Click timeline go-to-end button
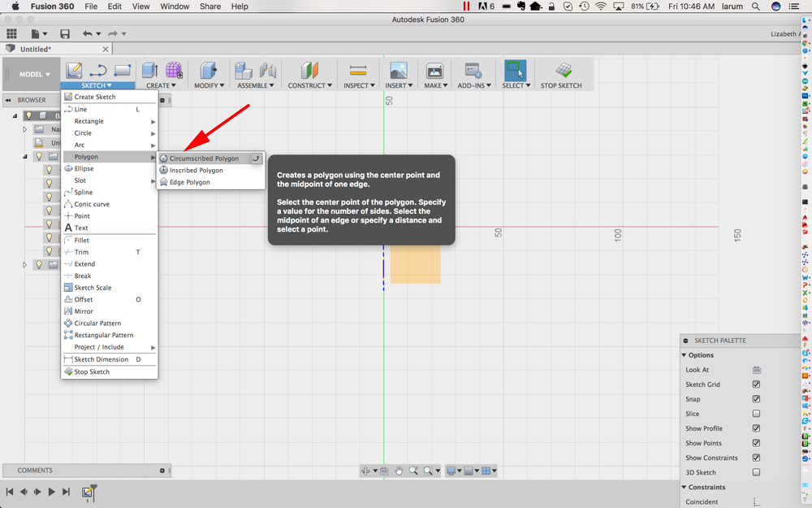The width and height of the screenshot is (812, 508). point(66,492)
